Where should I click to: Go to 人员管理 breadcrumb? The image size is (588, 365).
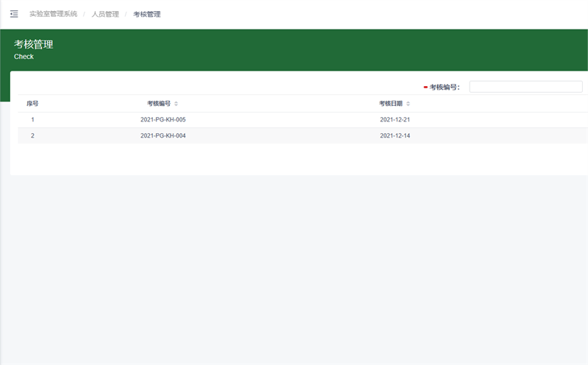pyautogui.click(x=105, y=14)
